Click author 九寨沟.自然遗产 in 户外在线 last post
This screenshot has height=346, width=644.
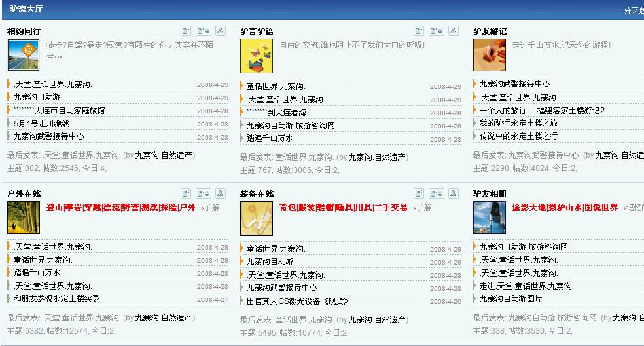164,318
